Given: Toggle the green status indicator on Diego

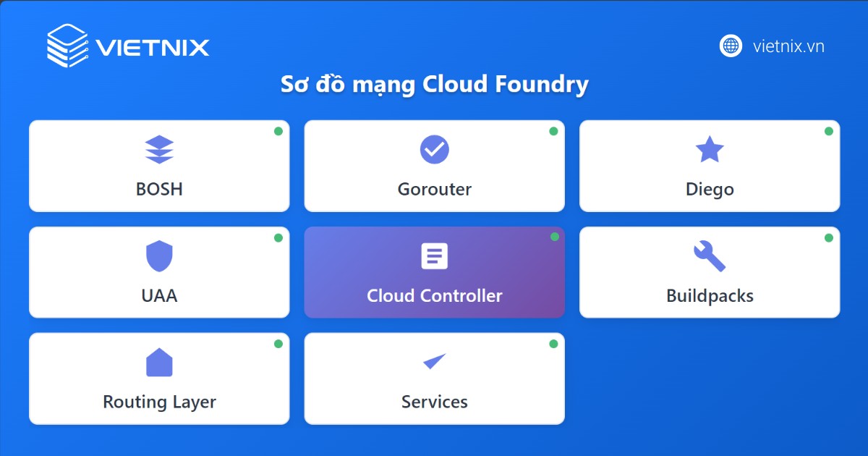Looking at the screenshot, I should (x=829, y=132).
